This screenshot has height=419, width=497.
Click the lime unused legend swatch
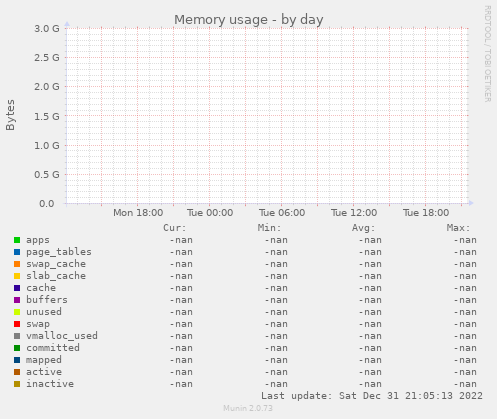pos(17,312)
